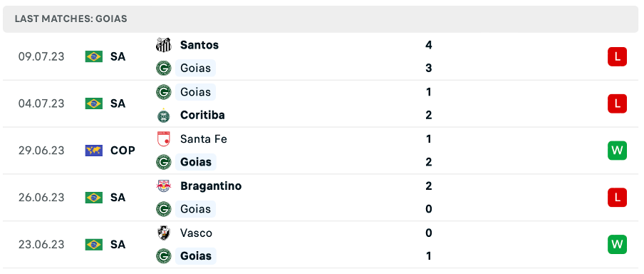
Task: Click the red L badge for Santos match
Action: (x=617, y=57)
